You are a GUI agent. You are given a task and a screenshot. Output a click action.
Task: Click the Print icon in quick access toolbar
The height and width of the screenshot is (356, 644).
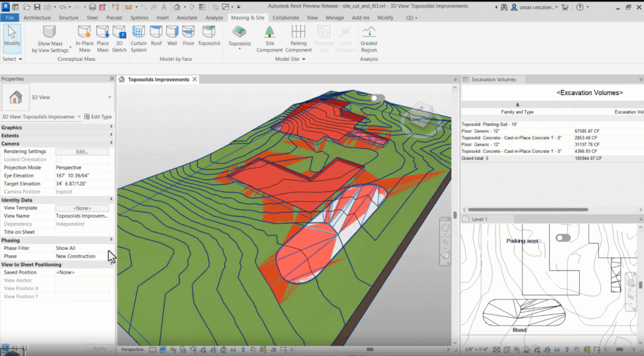(92, 7)
